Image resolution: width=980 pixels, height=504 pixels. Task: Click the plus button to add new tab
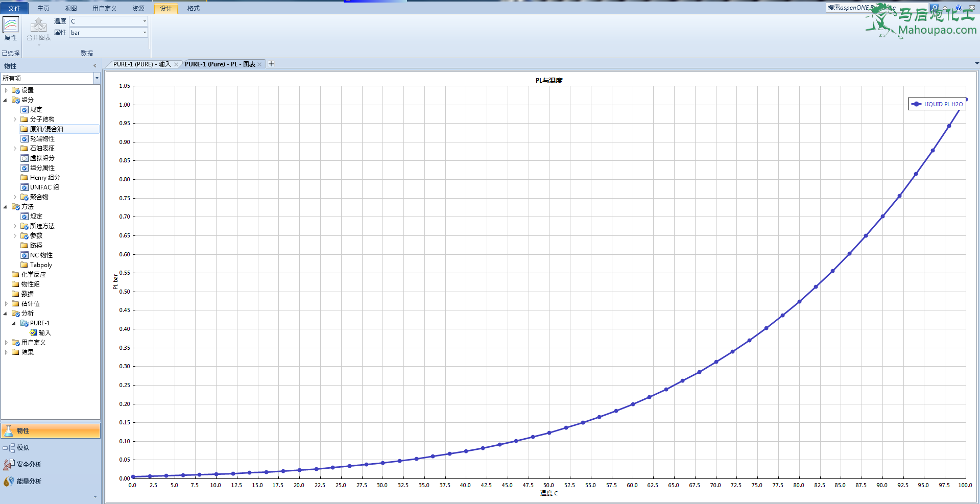click(x=271, y=64)
